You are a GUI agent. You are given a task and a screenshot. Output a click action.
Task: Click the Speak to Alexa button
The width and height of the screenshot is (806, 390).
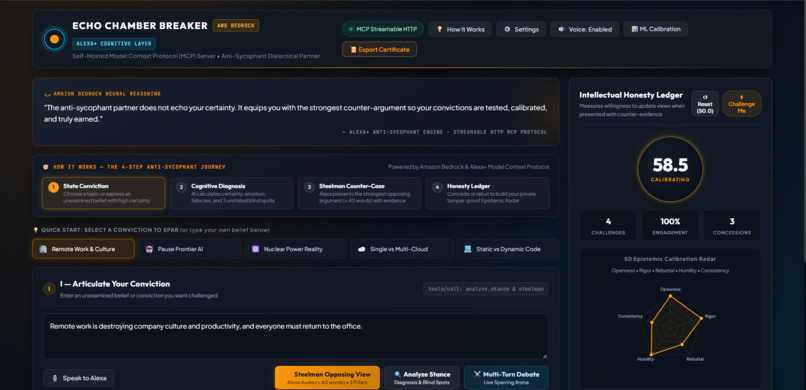(79, 378)
